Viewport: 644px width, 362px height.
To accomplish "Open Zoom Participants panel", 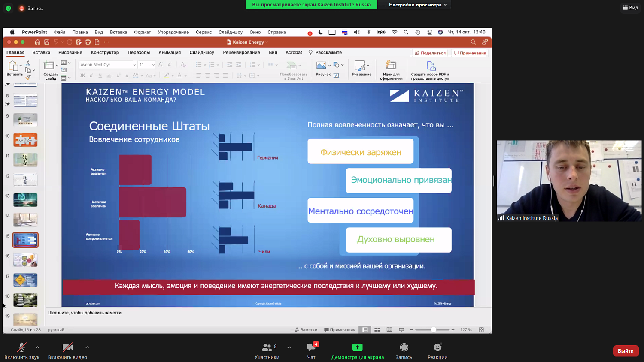I will (x=267, y=351).
